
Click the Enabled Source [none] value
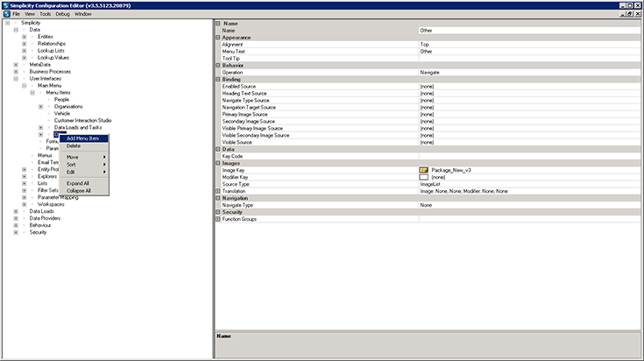[529, 86]
